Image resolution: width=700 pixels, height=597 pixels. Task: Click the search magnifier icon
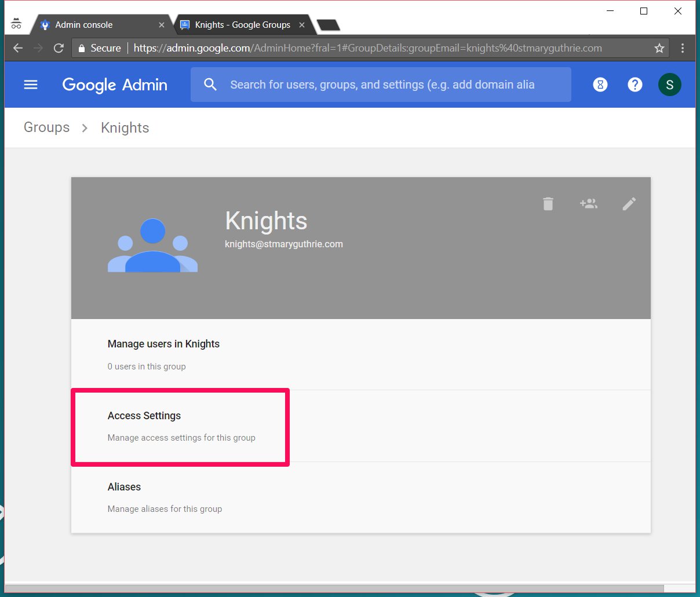click(210, 85)
